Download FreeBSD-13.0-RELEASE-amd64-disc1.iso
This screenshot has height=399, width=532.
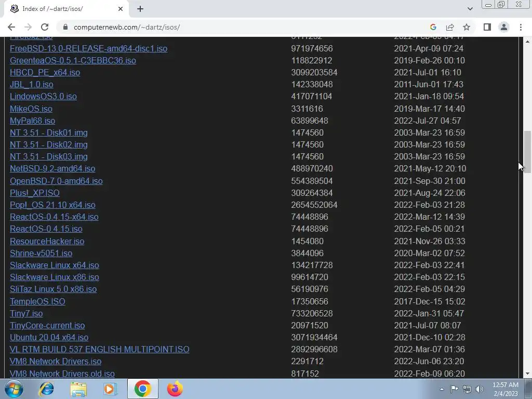[88, 48]
